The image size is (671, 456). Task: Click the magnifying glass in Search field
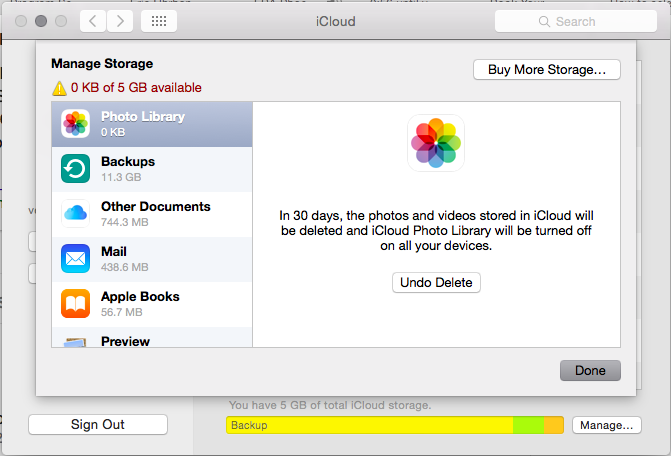(x=544, y=21)
